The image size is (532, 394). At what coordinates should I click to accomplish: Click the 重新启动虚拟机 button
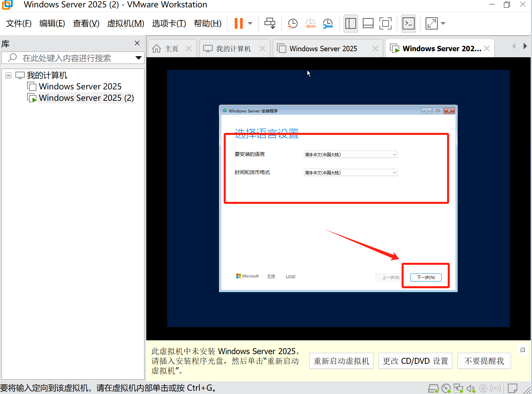coord(341,361)
